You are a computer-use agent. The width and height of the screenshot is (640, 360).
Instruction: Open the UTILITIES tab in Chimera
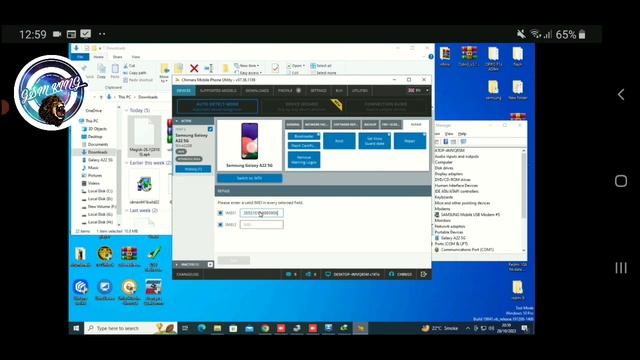pos(360,91)
